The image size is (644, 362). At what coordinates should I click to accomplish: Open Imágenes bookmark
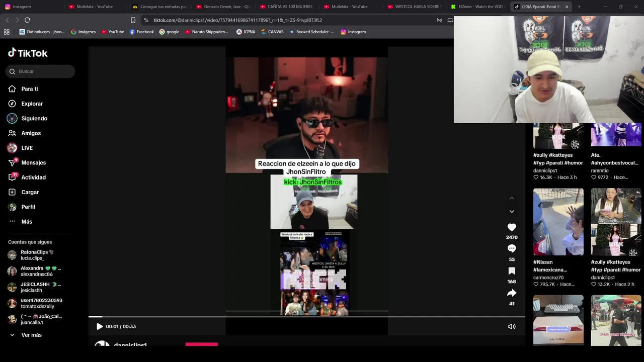pos(83,32)
